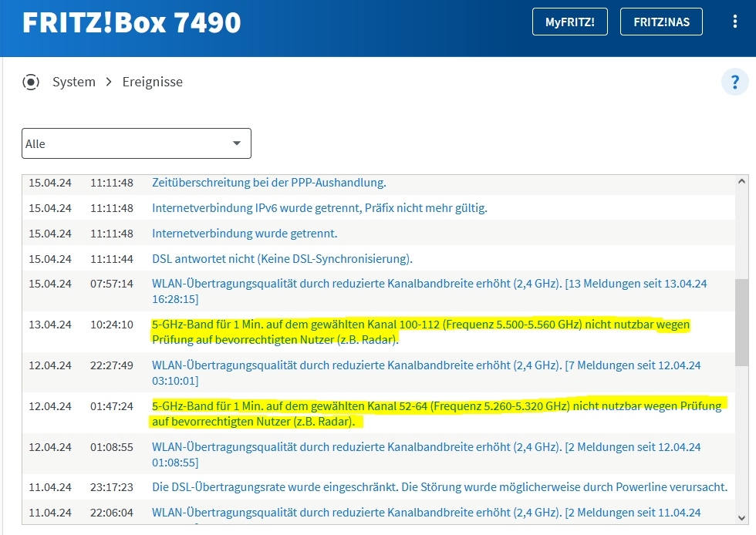Screen dimensions: 756x535
Task: Click the DSL antwortet nicht event
Action: (x=282, y=259)
